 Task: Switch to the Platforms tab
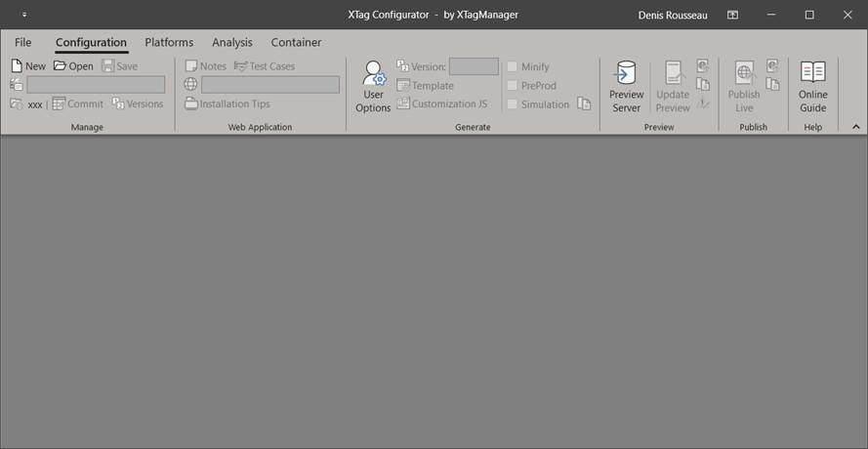tap(169, 42)
